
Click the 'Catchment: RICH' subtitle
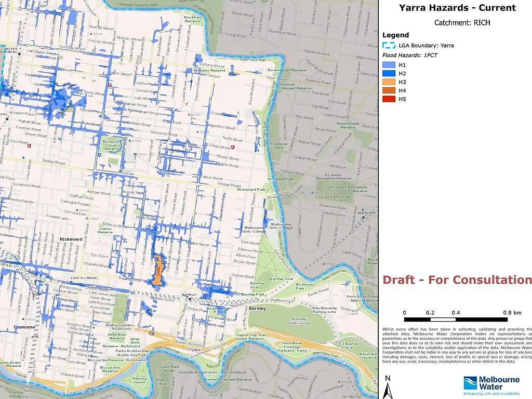pyautogui.click(x=462, y=23)
